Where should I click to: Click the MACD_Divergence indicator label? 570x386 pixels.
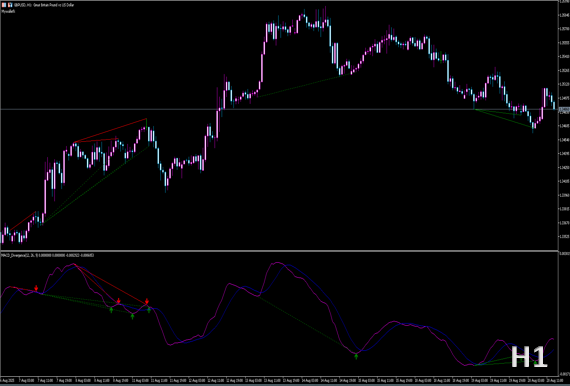pos(48,255)
